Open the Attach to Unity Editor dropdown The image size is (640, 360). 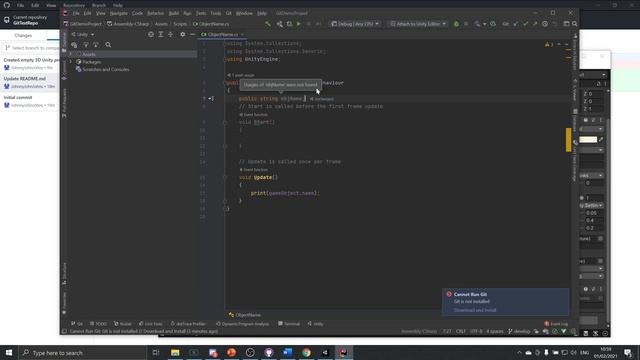[x=418, y=24]
